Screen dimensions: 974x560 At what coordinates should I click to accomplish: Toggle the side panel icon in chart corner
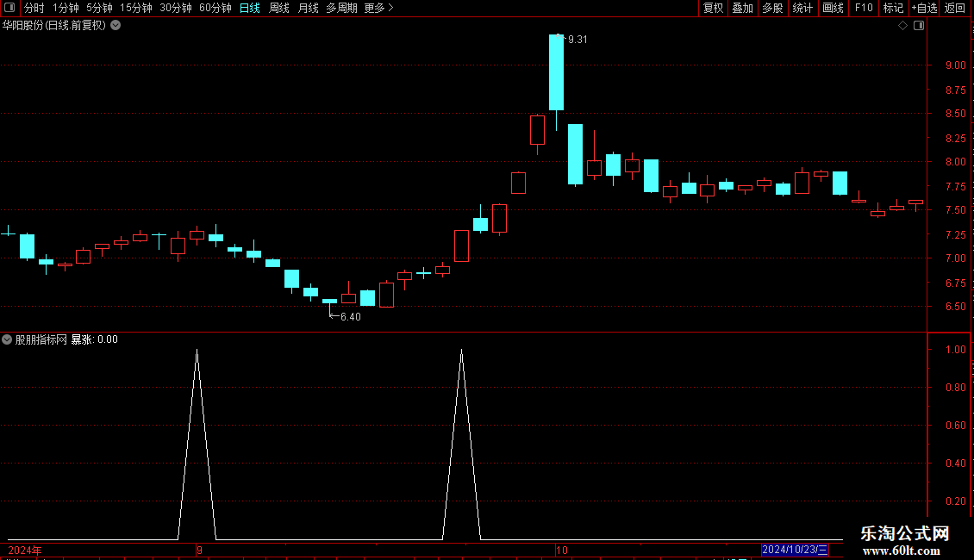pos(919,26)
